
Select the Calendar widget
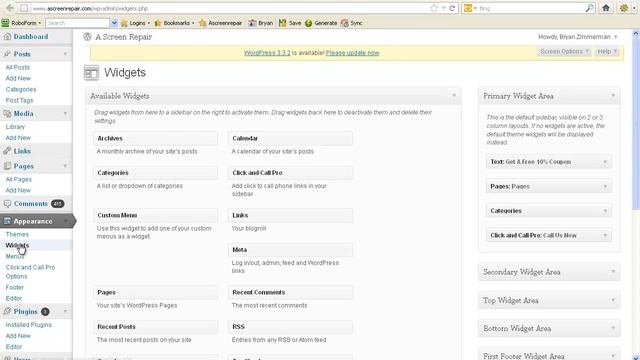point(290,138)
